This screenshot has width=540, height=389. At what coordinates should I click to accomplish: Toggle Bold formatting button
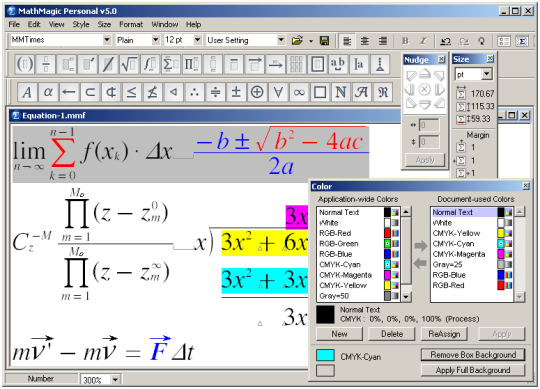coord(405,41)
